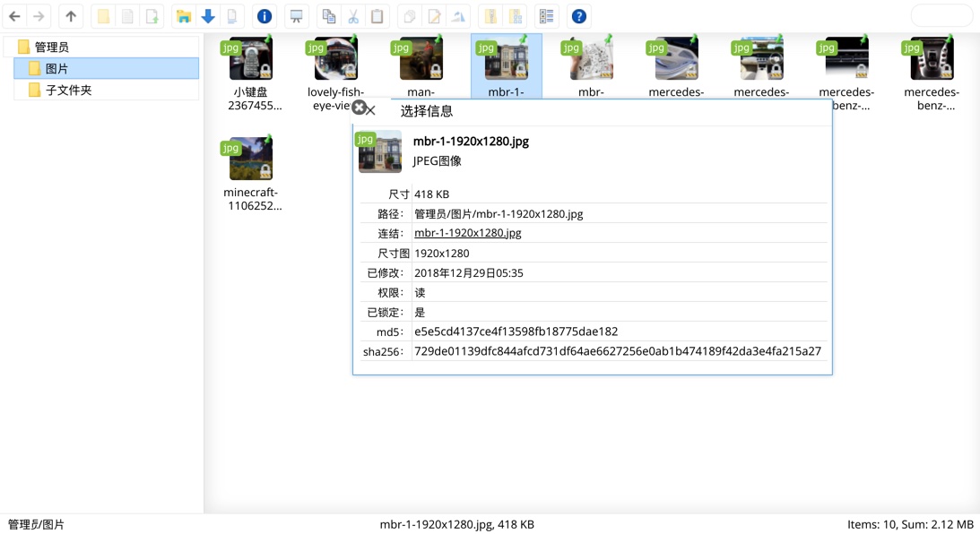
Task: Switch between list and icon view
Action: click(x=547, y=16)
